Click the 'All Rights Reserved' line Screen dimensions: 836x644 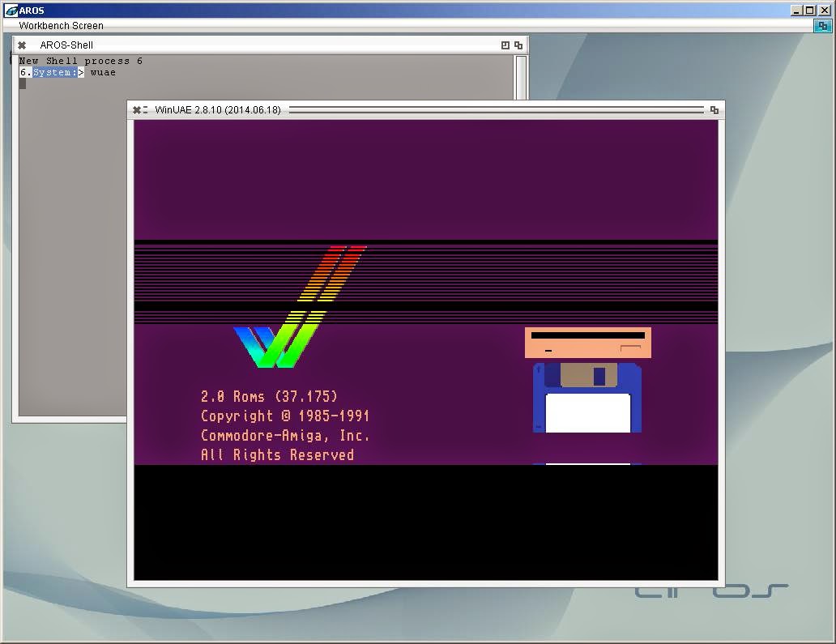pos(277,454)
